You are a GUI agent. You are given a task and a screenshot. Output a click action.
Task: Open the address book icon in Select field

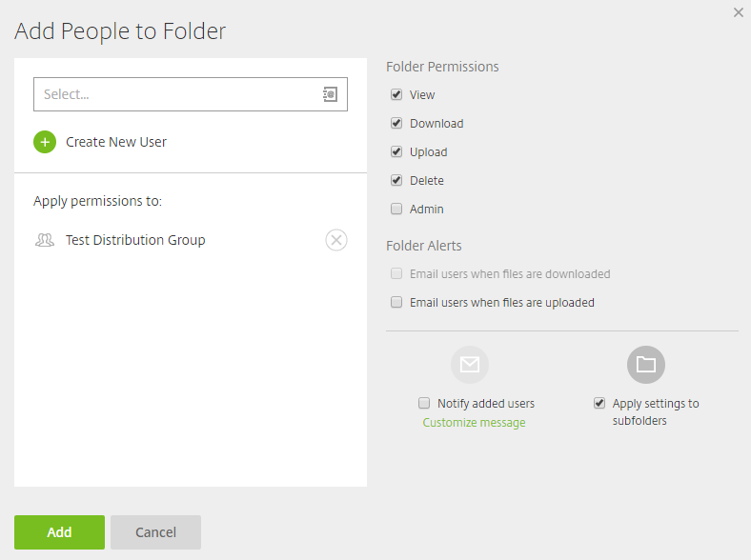click(330, 94)
